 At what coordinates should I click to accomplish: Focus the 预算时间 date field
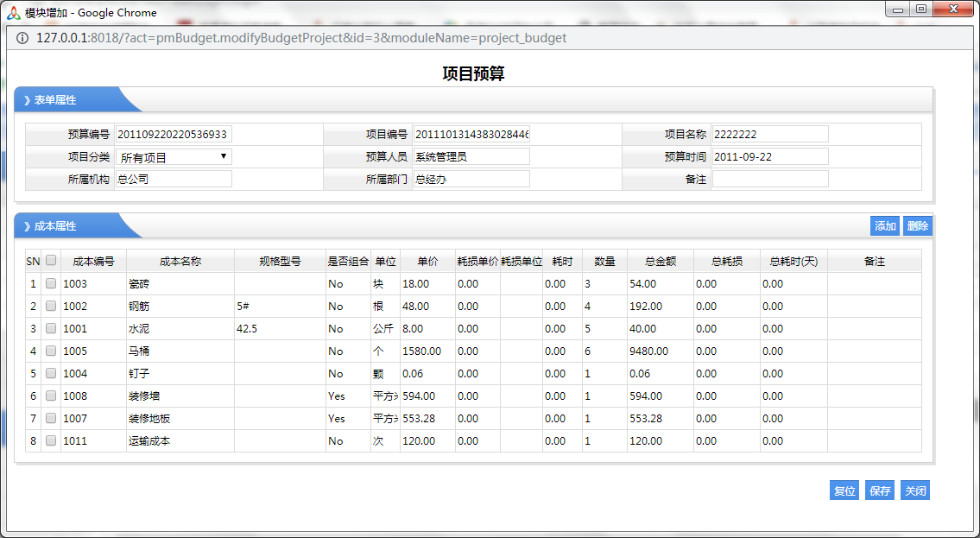click(x=770, y=156)
